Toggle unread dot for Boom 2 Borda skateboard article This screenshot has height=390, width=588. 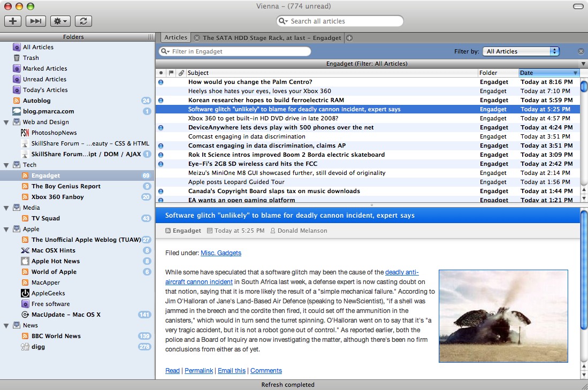[161, 155]
